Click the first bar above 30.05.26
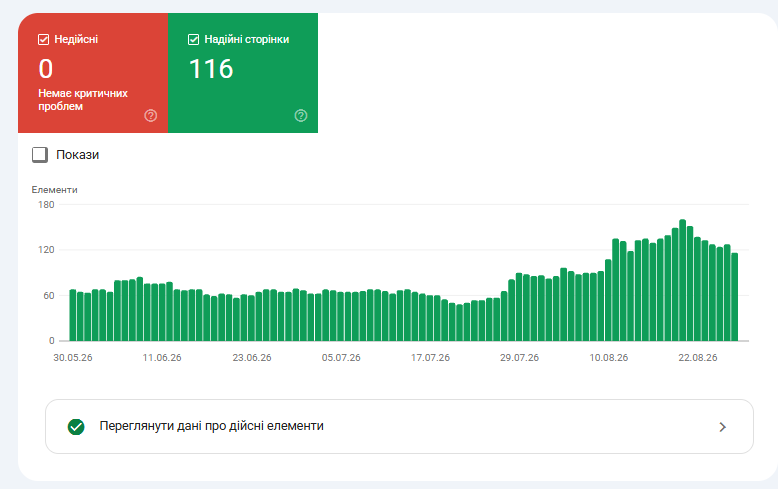 click(73, 315)
